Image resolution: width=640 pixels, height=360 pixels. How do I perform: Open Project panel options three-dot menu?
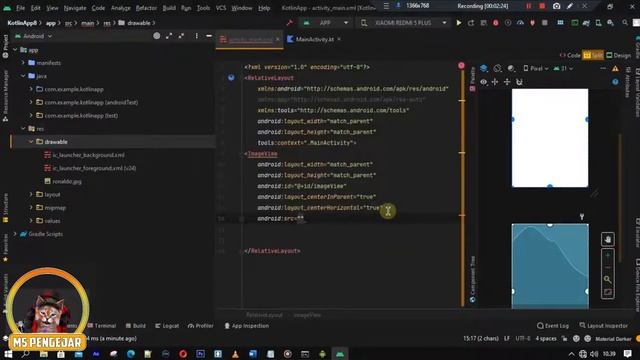[196, 36]
